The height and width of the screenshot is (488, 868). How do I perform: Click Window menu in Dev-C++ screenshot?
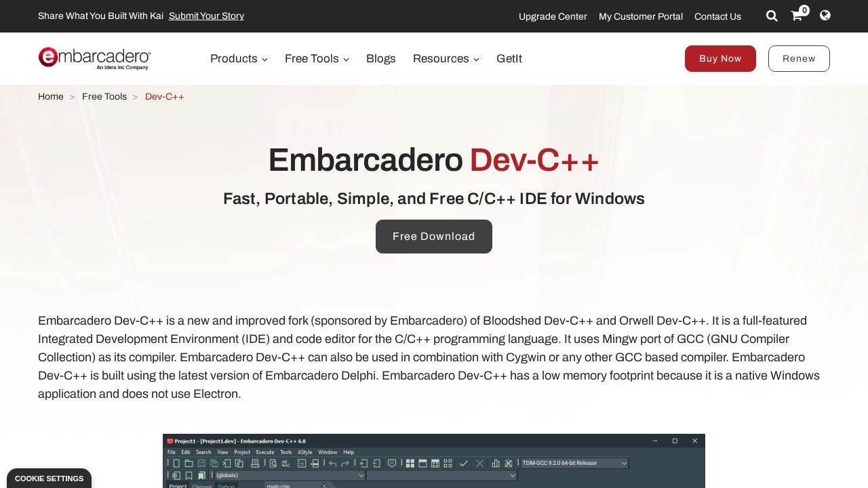point(328,452)
